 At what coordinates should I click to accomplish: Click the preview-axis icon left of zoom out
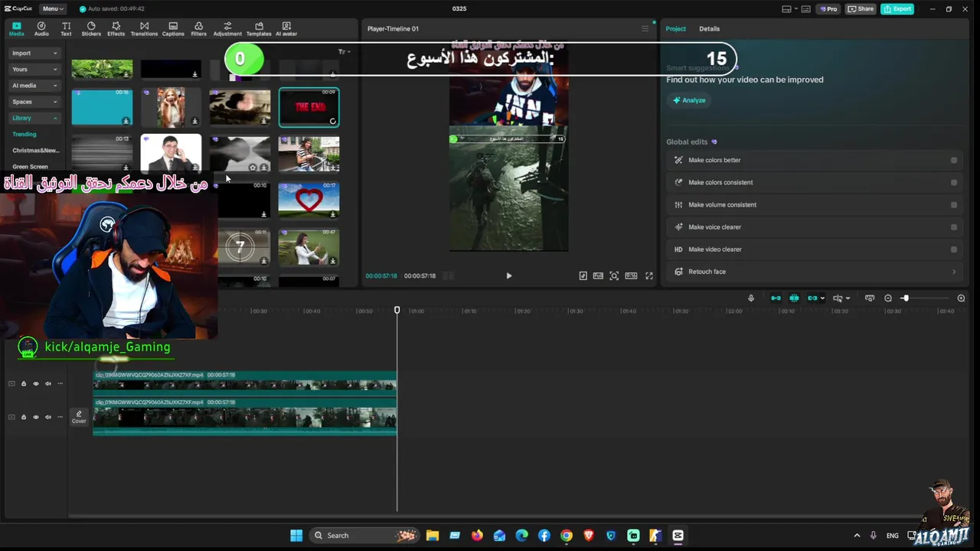pyautogui.click(x=870, y=298)
